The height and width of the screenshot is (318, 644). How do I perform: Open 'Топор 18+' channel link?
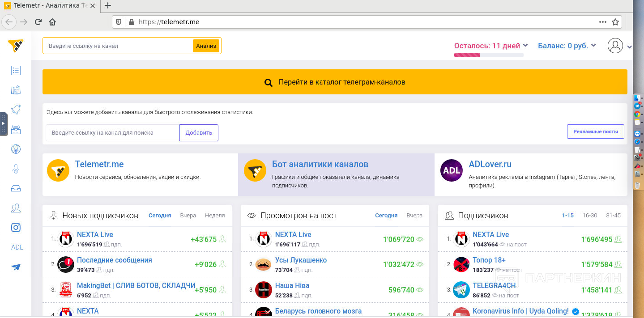[x=489, y=260]
